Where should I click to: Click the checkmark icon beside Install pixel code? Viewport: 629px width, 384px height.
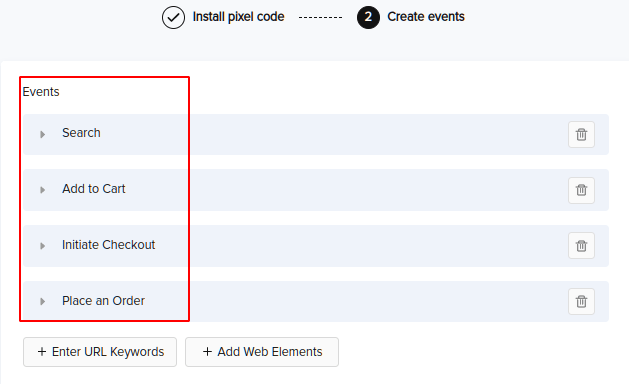173,17
